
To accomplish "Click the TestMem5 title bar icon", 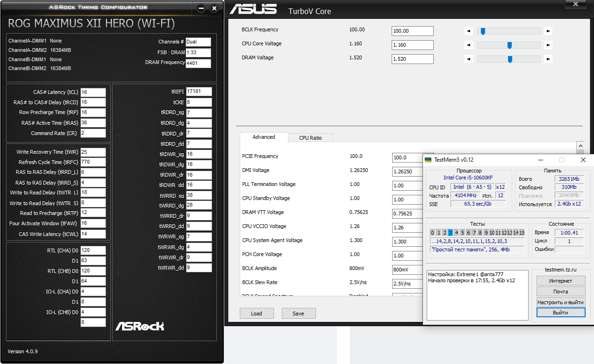I will click(428, 160).
